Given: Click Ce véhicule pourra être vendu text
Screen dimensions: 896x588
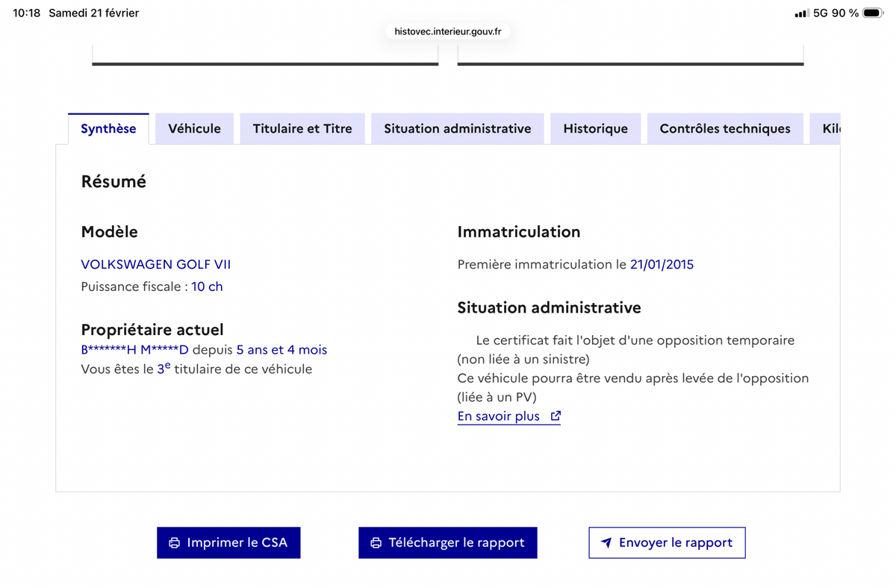Looking at the screenshot, I should click(x=633, y=387).
